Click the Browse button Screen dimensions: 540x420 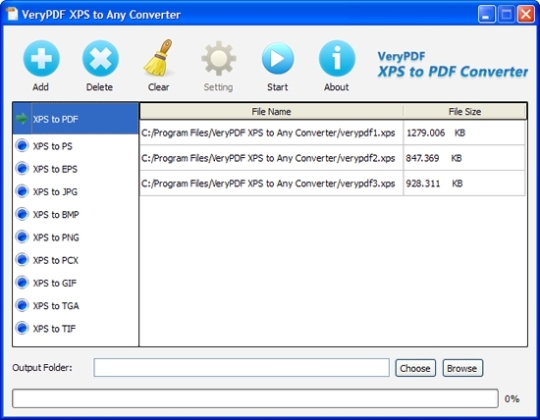click(463, 368)
